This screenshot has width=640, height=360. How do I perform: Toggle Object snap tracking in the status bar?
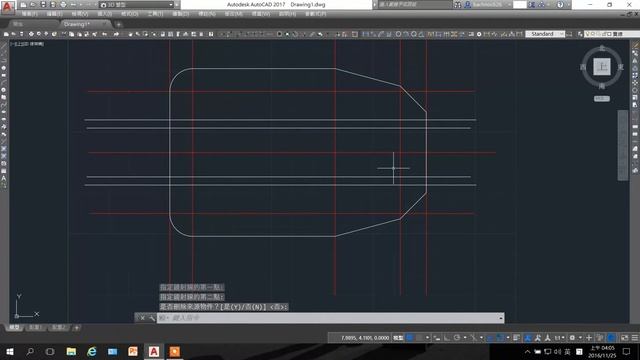(490, 338)
